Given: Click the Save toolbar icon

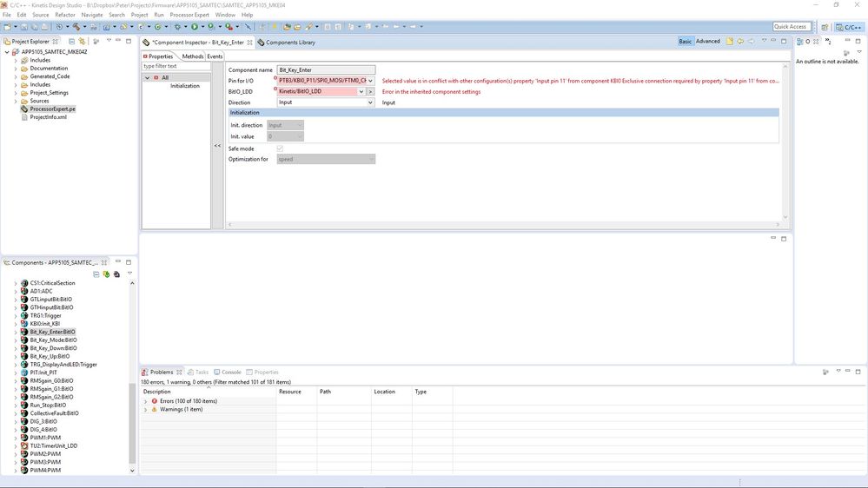Looking at the screenshot, I should click(24, 27).
